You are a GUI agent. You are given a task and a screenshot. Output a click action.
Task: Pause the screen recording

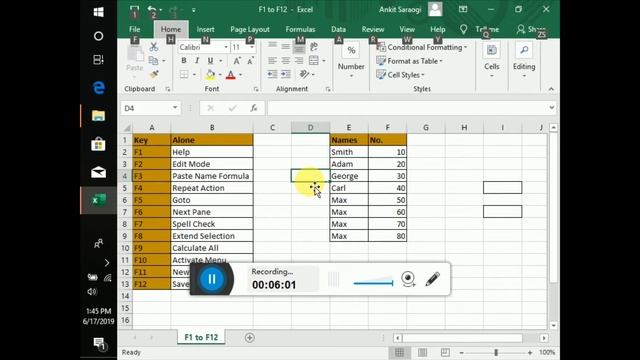point(211,279)
